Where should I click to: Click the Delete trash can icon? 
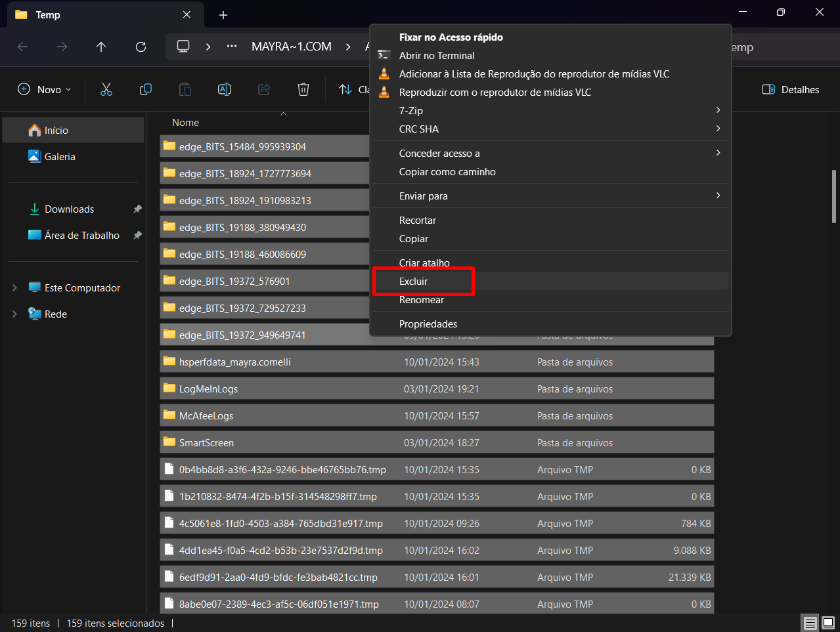[303, 90]
